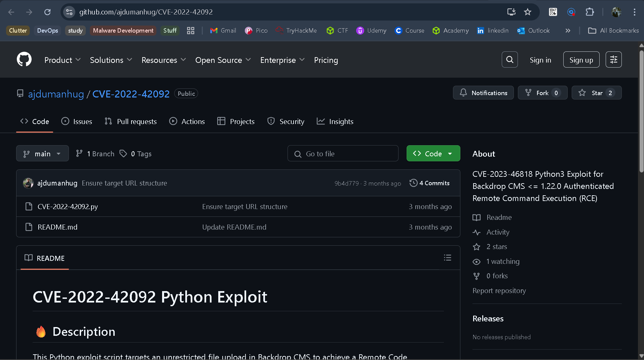644x360 pixels.
Task: Open the blue circular extension icon
Action: [571, 12]
